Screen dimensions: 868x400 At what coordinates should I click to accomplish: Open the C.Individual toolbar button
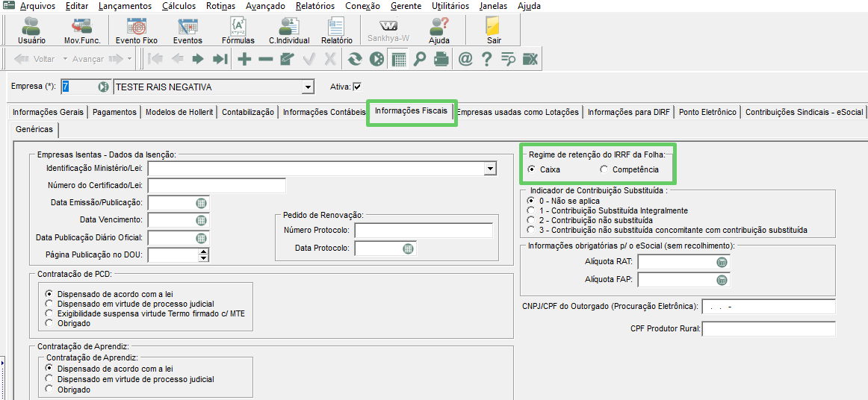tap(288, 31)
